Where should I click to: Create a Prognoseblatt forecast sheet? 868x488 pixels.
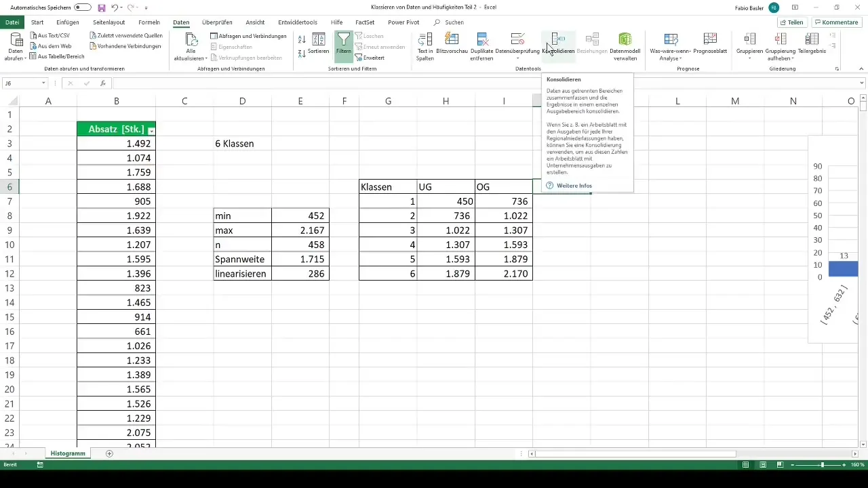[x=710, y=43]
